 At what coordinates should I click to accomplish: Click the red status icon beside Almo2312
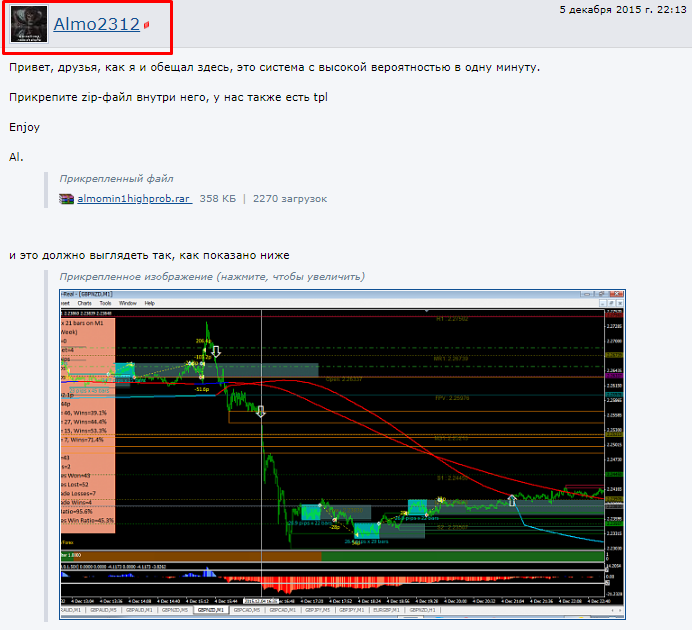[x=147, y=25]
